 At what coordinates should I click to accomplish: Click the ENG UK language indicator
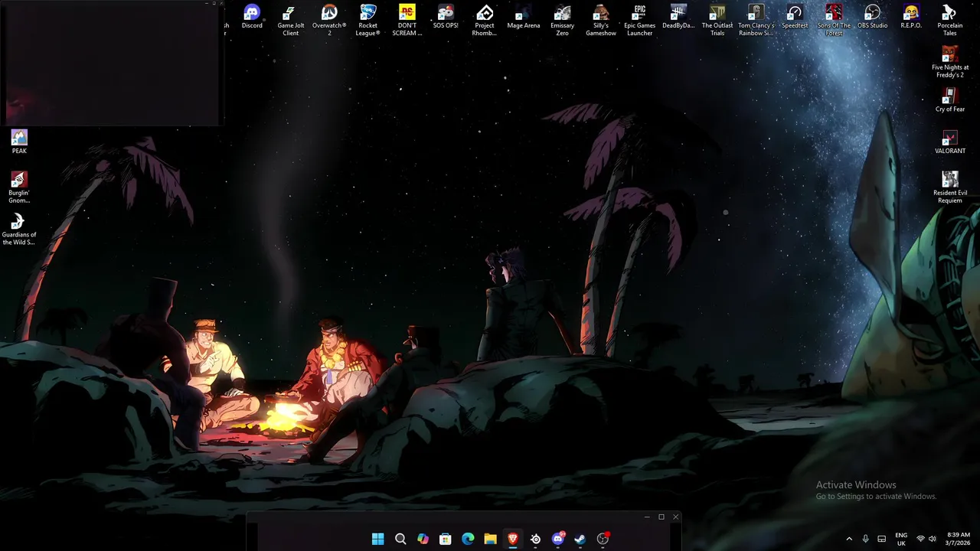[x=901, y=539]
